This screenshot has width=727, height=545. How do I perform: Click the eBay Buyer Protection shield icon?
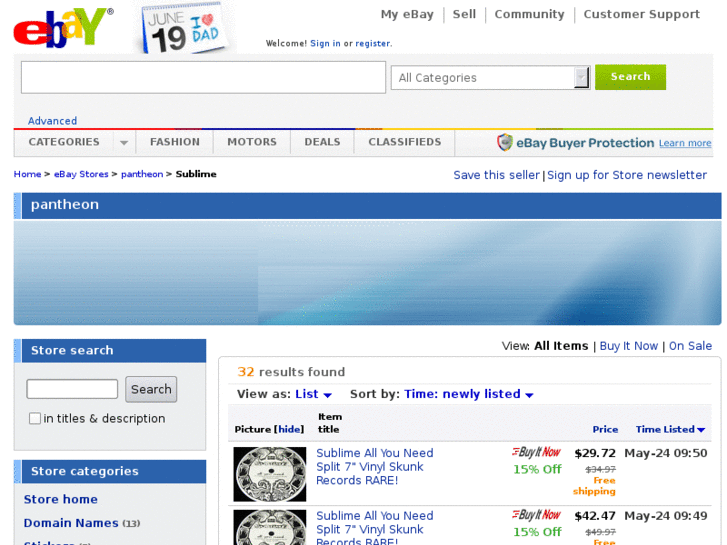pyautogui.click(x=505, y=142)
